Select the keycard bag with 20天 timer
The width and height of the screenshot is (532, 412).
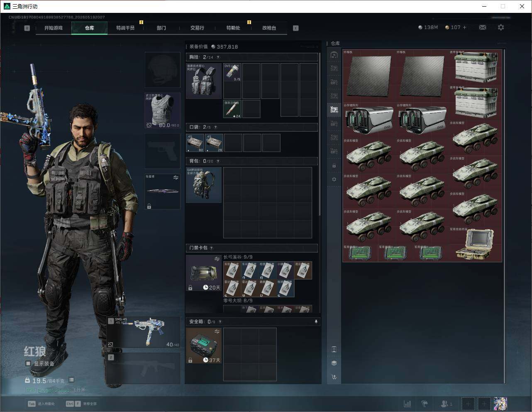[204, 273]
